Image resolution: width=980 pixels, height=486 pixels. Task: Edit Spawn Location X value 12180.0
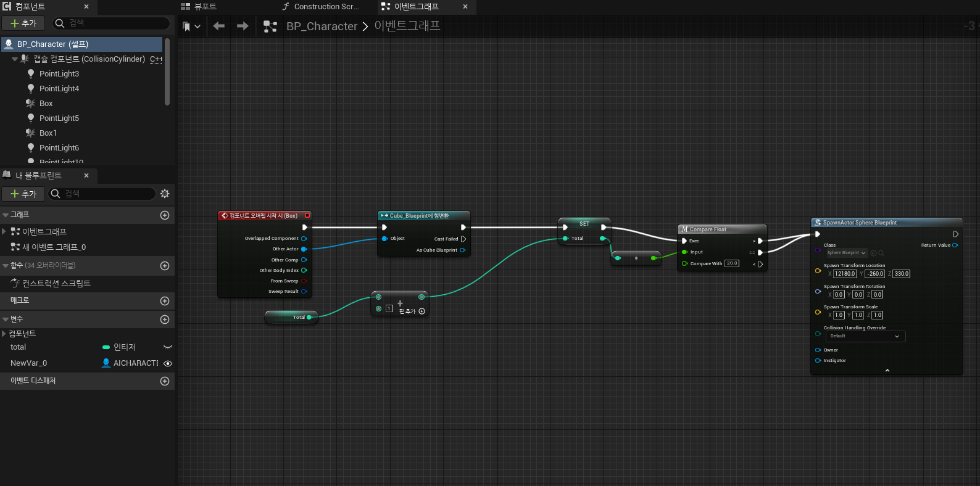point(845,274)
